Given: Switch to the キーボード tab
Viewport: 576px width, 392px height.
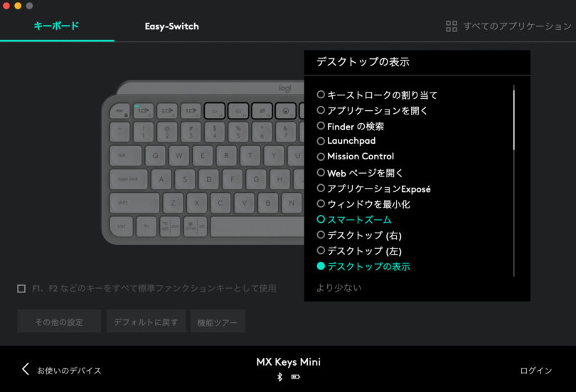Looking at the screenshot, I should coord(56,26).
